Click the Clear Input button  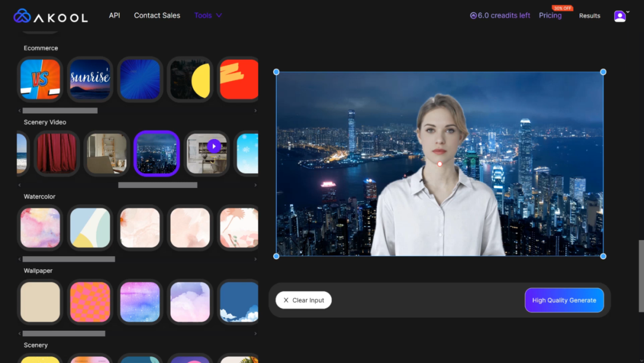click(x=304, y=300)
